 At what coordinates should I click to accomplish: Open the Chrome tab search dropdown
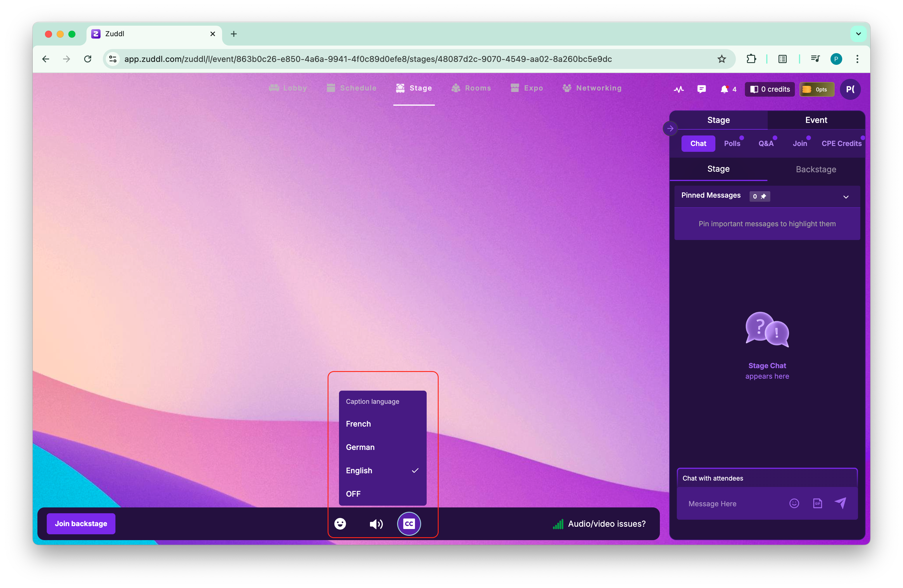(858, 34)
